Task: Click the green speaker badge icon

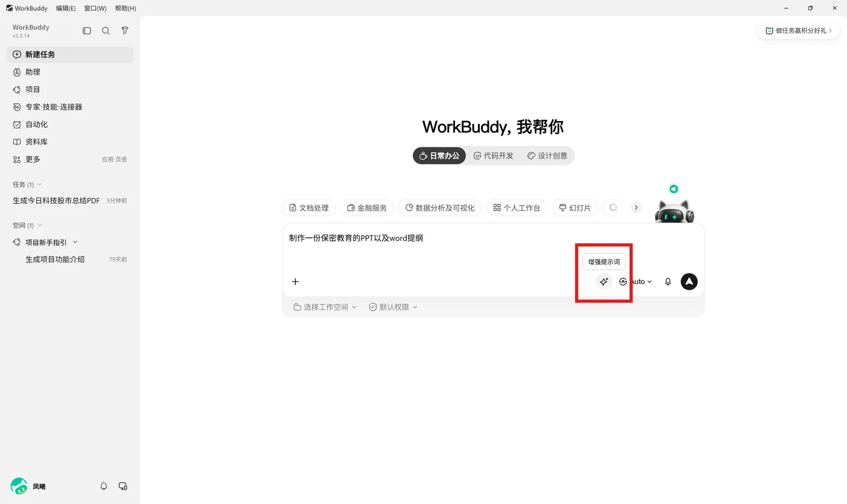Action: 673,189
